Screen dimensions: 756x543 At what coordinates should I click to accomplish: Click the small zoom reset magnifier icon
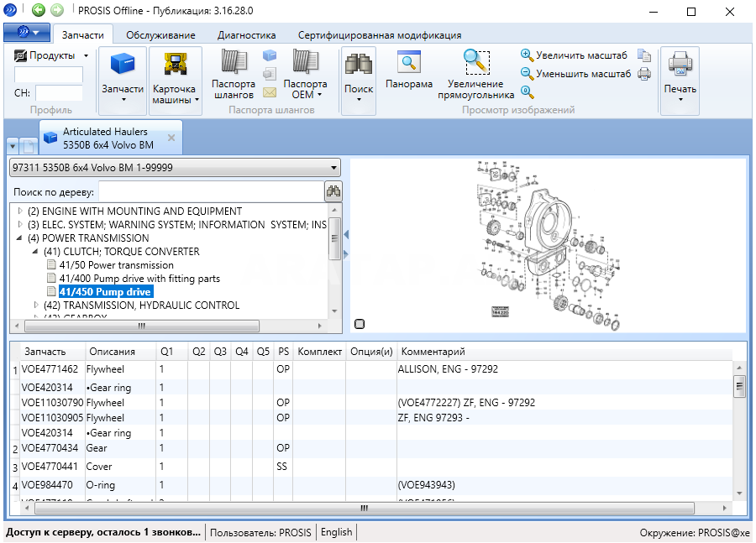(x=527, y=91)
